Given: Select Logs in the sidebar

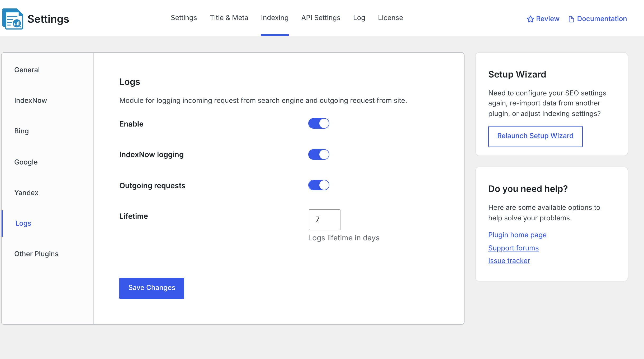Looking at the screenshot, I should [x=23, y=223].
